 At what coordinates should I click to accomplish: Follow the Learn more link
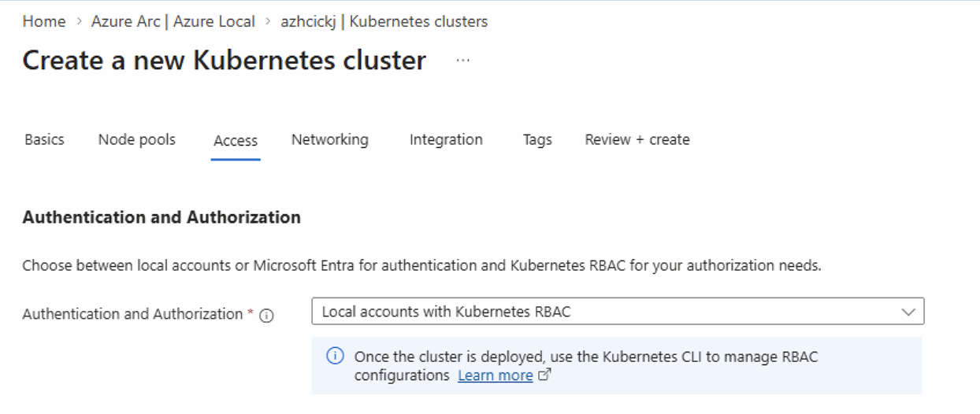495,375
